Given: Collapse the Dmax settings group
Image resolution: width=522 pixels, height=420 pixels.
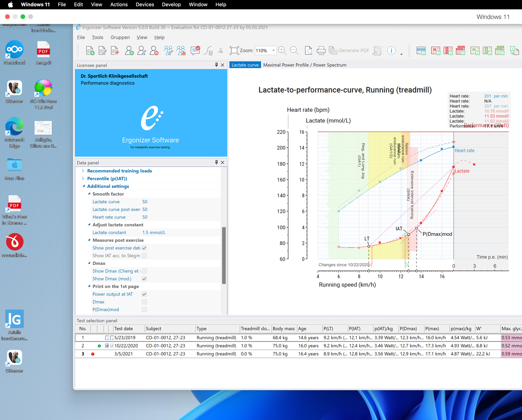Looking at the screenshot, I should (x=89, y=263).
